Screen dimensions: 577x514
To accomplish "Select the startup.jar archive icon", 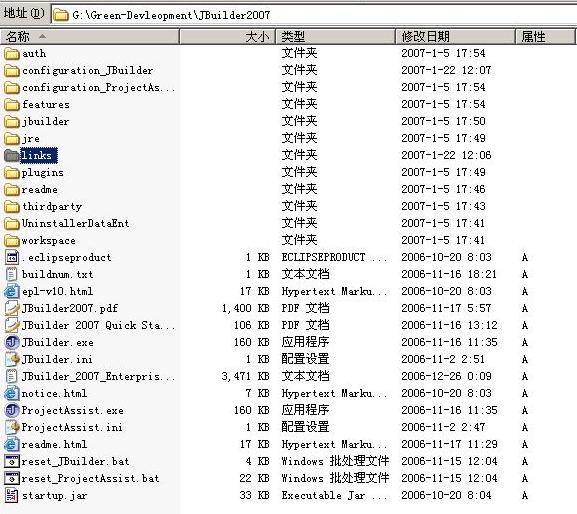I will [x=12, y=496].
